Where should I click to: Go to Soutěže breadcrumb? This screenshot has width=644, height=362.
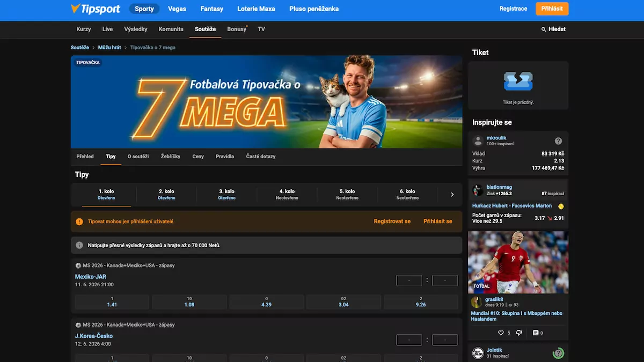click(80, 48)
